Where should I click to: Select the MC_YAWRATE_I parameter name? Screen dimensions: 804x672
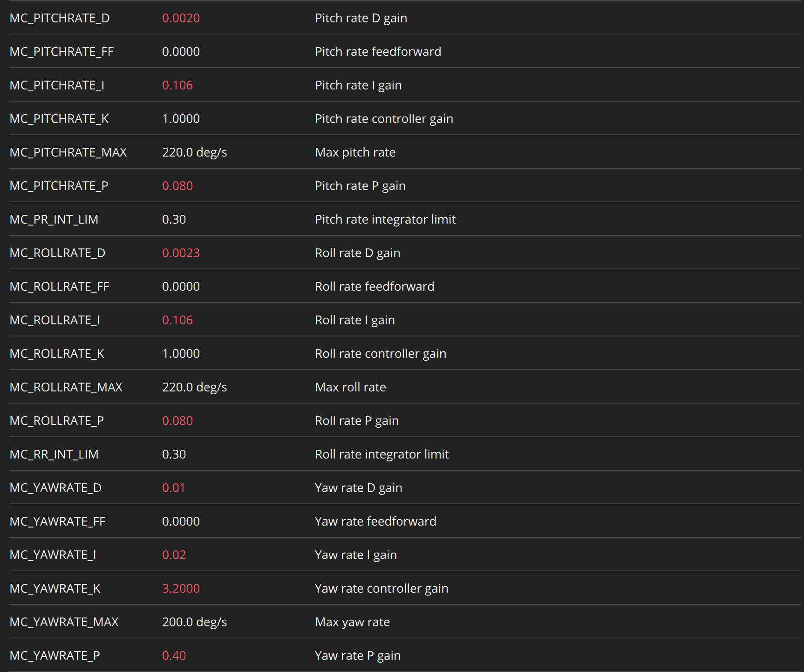point(53,555)
